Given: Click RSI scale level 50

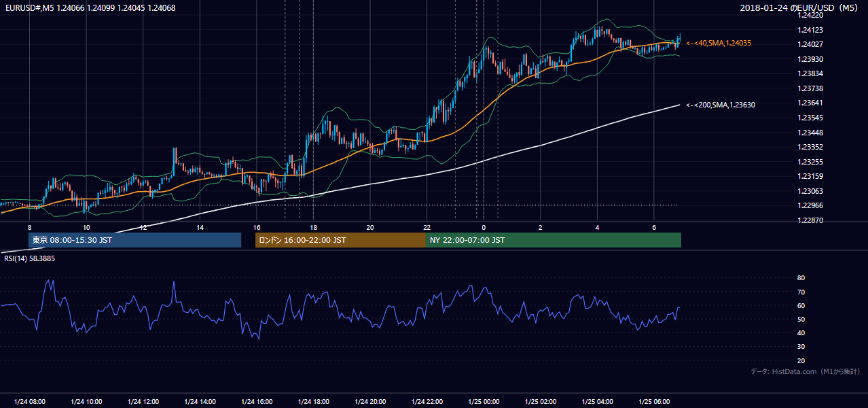Looking at the screenshot, I should (801, 319).
